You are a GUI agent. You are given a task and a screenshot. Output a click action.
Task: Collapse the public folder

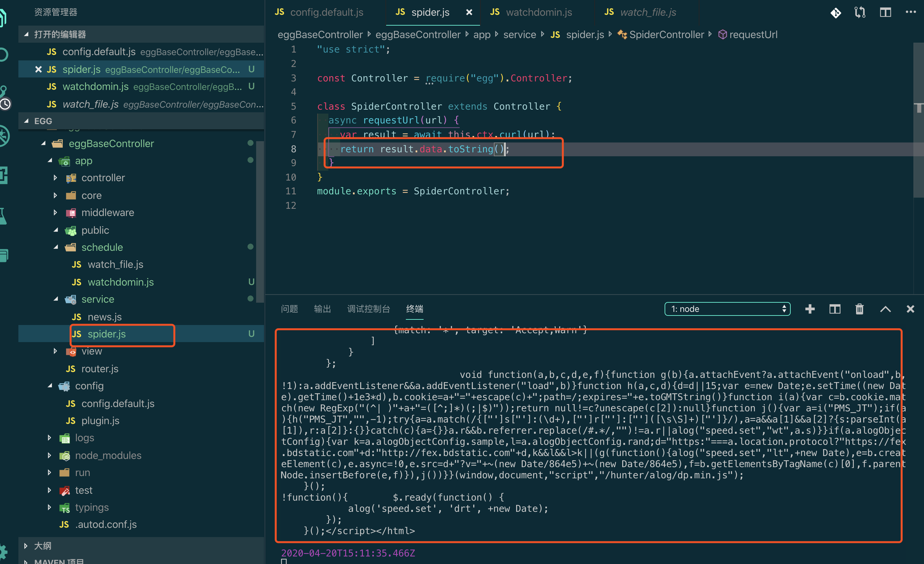(56, 230)
